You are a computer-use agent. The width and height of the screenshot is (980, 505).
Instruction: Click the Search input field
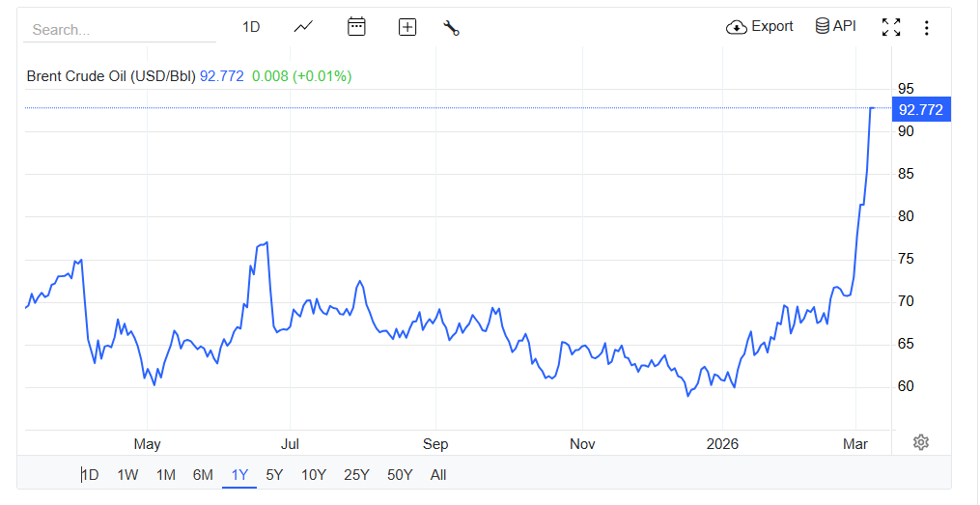[121, 30]
